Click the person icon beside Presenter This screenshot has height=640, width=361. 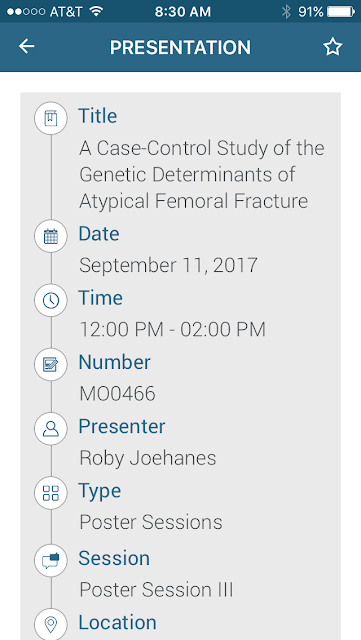pos(51,429)
